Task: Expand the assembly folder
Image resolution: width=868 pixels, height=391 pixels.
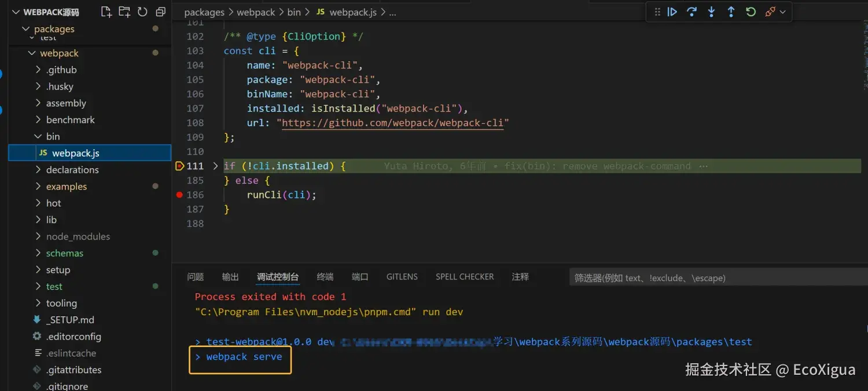Action: point(38,104)
